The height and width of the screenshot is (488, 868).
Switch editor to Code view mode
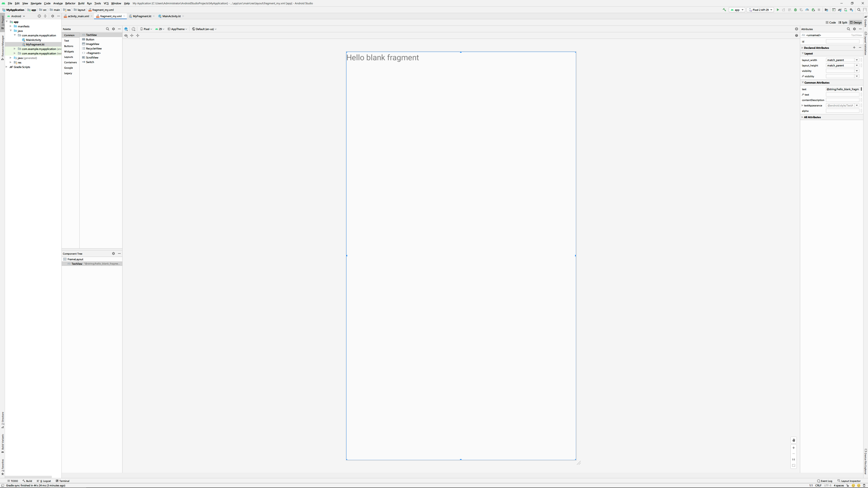coord(831,23)
